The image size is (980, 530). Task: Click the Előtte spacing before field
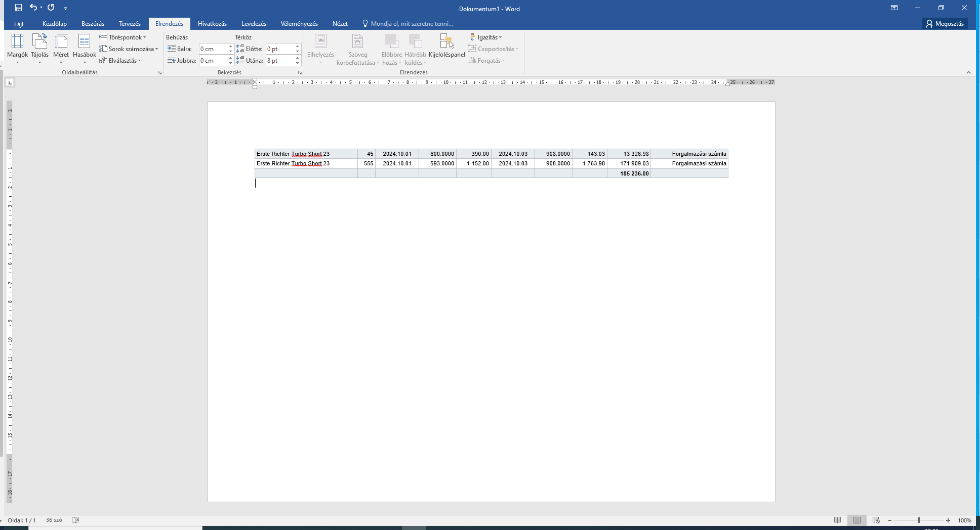(280, 49)
